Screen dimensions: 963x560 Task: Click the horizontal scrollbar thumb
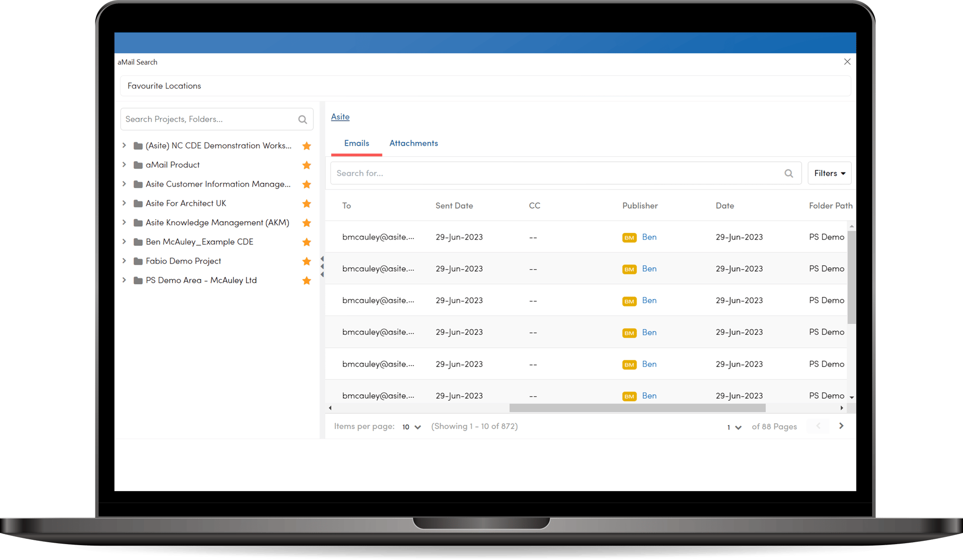point(638,408)
